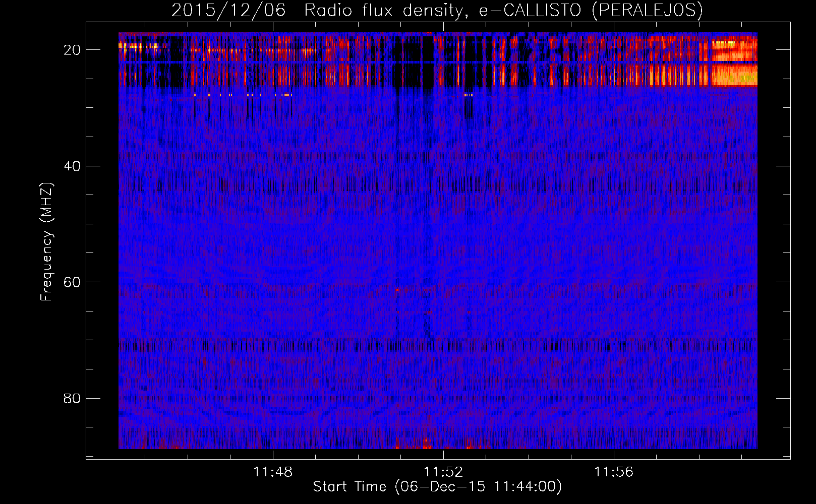
Task: Click the 11:52 time tick label
Action: coord(443,472)
